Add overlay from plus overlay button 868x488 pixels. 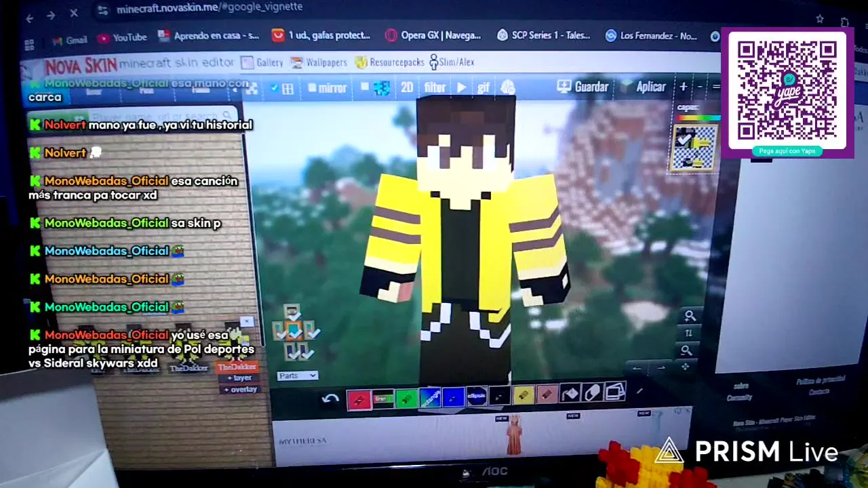point(241,390)
